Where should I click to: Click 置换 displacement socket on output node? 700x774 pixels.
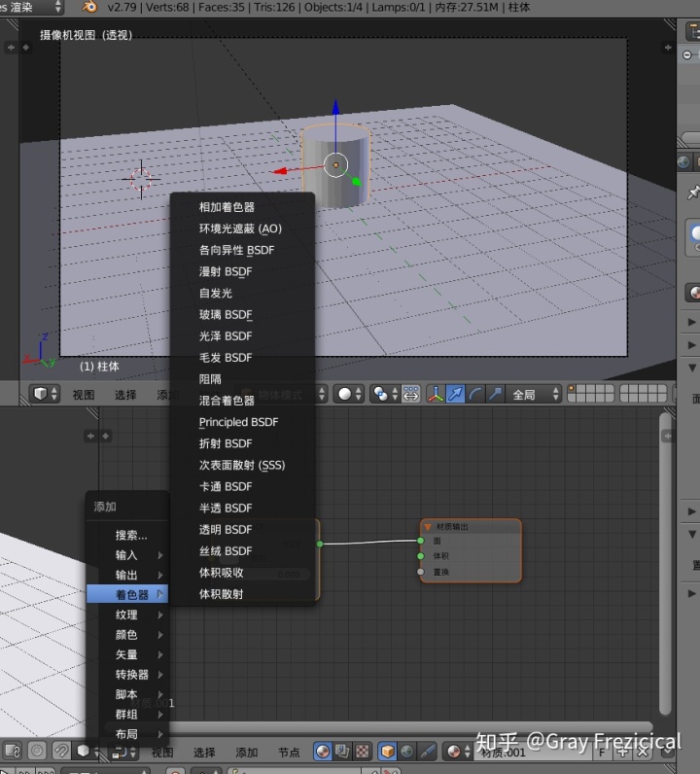421,572
